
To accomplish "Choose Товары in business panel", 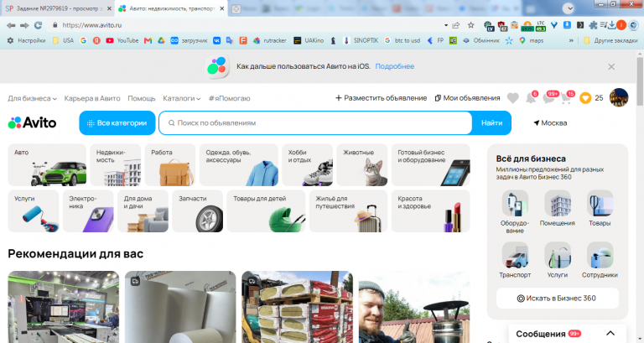I will tap(600, 208).
